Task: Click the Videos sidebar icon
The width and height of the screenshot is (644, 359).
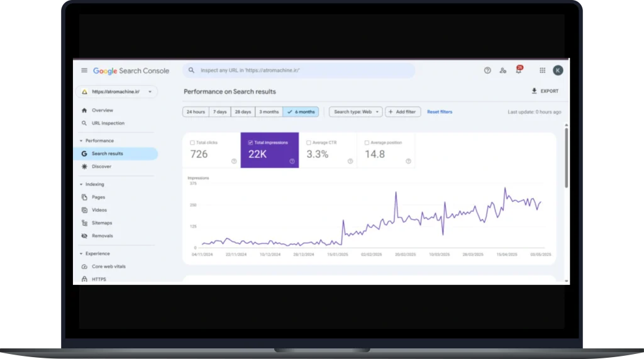Action: point(84,210)
